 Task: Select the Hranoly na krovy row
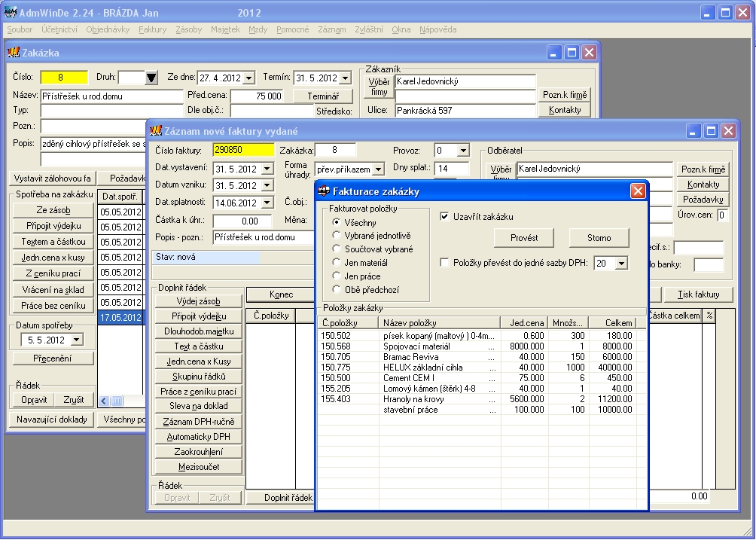click(477, 399)
